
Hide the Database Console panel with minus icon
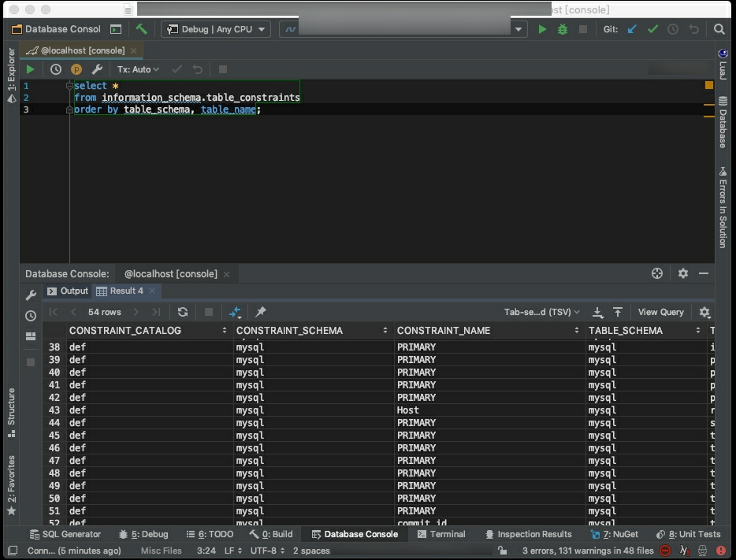(x=704, y=273)
